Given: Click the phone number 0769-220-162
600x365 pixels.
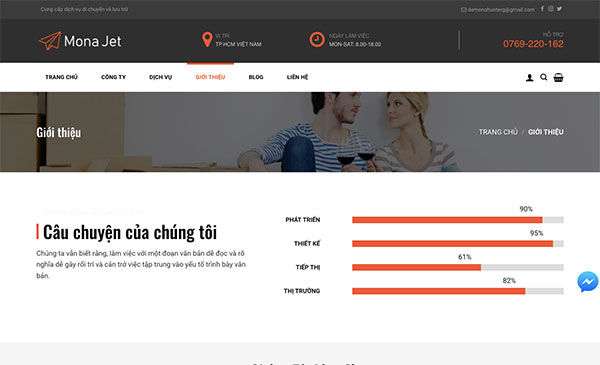Looking at the screenshot, I should [533, 44].
